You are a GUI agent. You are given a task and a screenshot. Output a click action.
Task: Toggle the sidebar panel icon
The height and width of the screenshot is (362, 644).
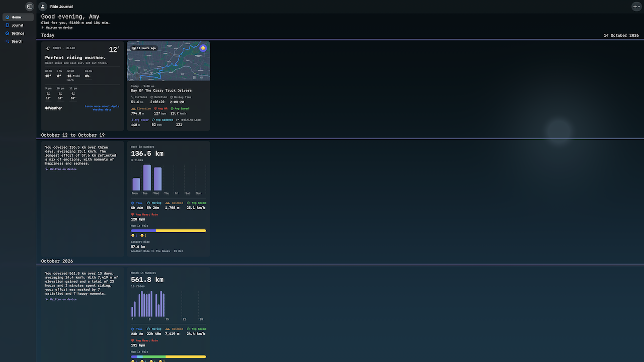pos(30,7)
